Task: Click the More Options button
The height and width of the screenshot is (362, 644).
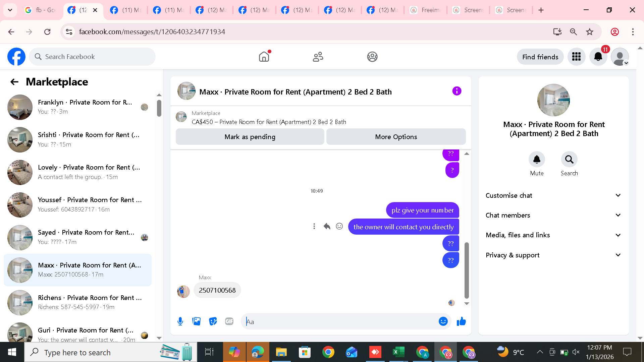Action: coord(396,137)
